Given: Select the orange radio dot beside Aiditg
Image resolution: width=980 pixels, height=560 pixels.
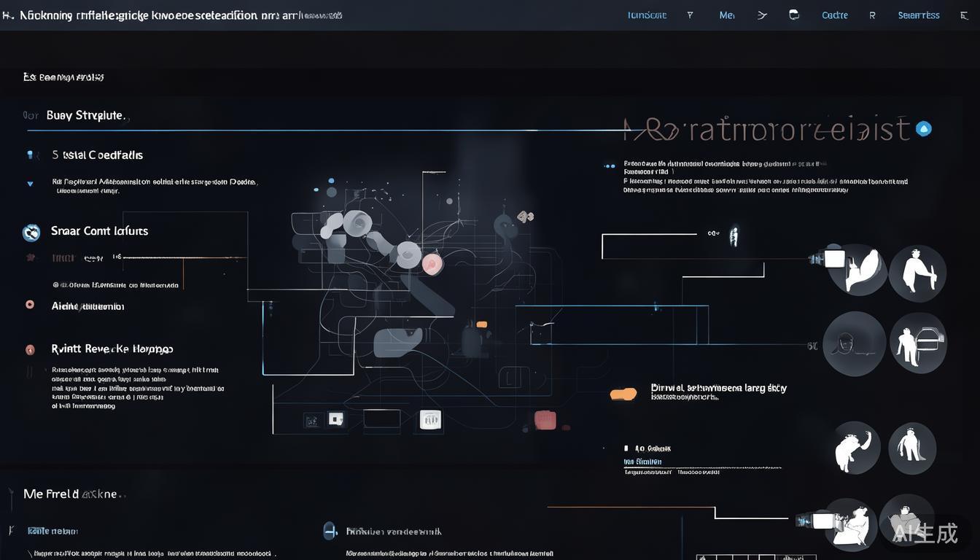Looking at the screenshot, I should pos(30,305).
